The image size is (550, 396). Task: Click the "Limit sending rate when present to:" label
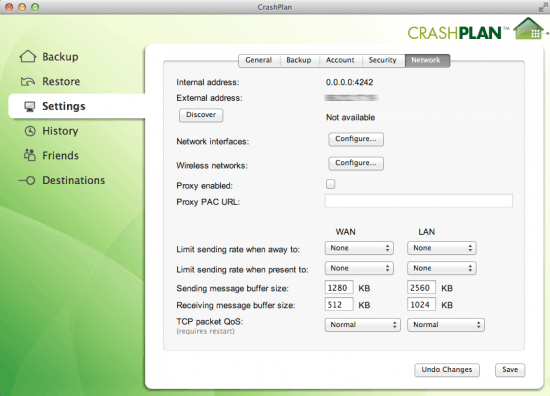(242, 270)
